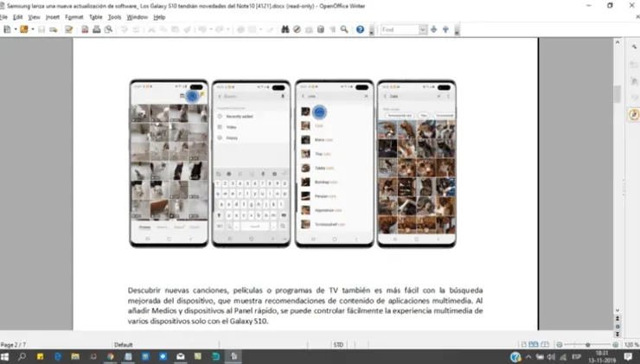The image size is (640, 364).
Task: Open the New document dropdown arrow
Action: [13, 29]
